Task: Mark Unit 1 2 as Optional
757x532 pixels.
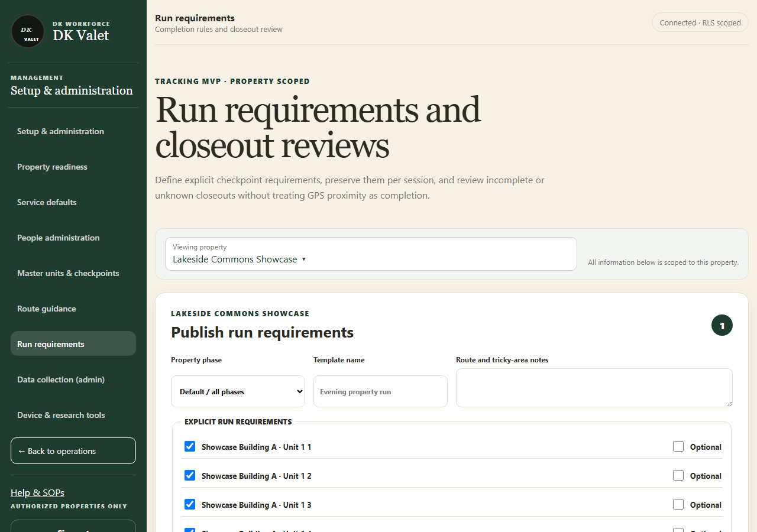Action: click(678, 475)
